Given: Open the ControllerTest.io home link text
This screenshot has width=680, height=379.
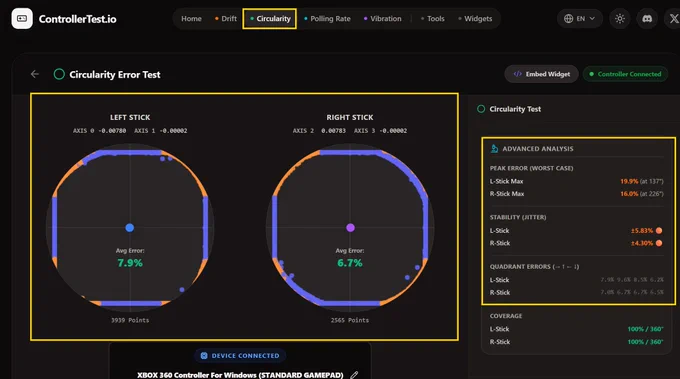Looking at the screenshot, I should tap(77, 19).
